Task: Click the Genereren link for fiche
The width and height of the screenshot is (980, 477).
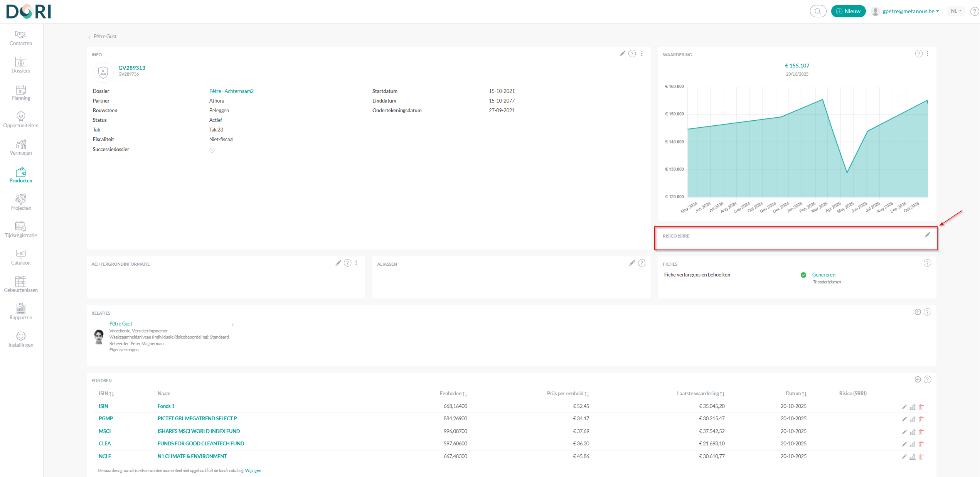Action: 823,275
